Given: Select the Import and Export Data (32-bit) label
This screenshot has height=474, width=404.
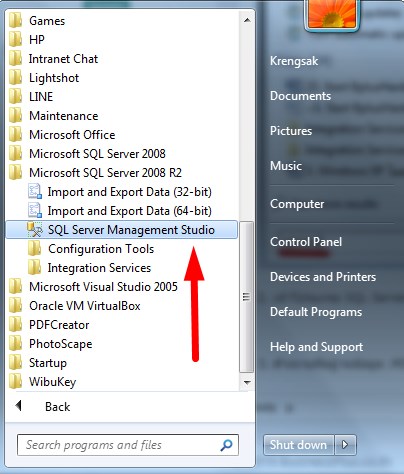Looking at the screenshot, I should tap(130, 192).
